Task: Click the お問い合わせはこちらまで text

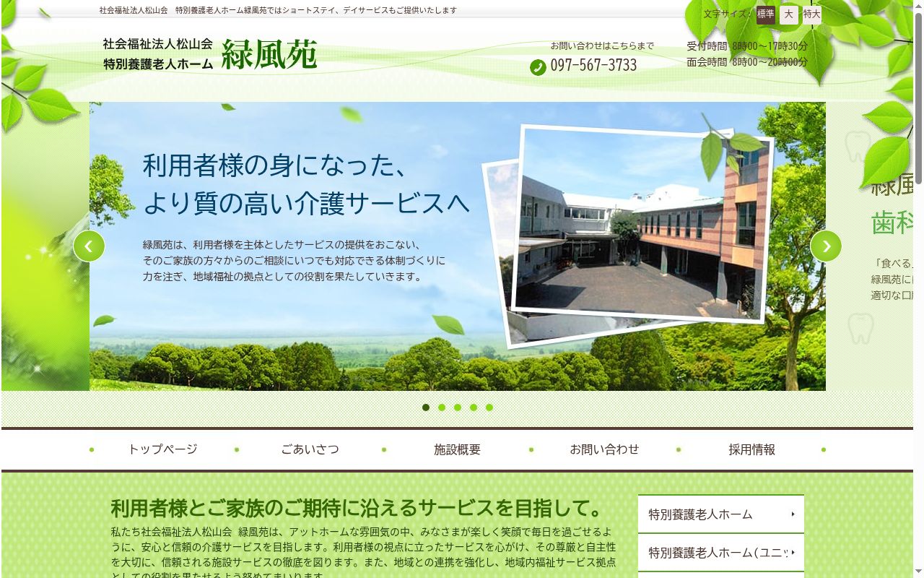Action: point(602,46)
